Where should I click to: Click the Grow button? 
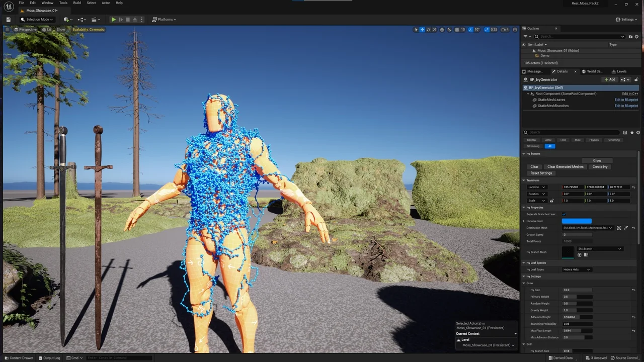point(597,160)
